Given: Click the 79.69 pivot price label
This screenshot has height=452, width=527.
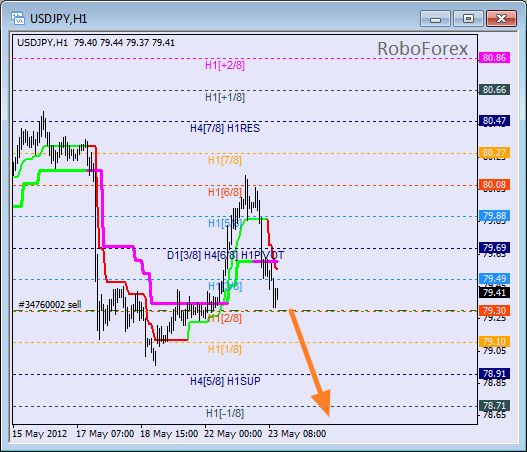Looking at the screenshot, I should (x=494, y=248).
